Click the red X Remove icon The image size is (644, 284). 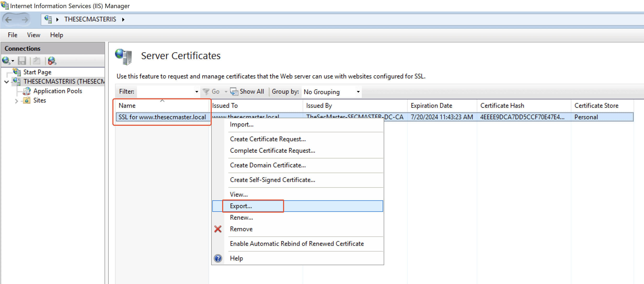(218, 229)
